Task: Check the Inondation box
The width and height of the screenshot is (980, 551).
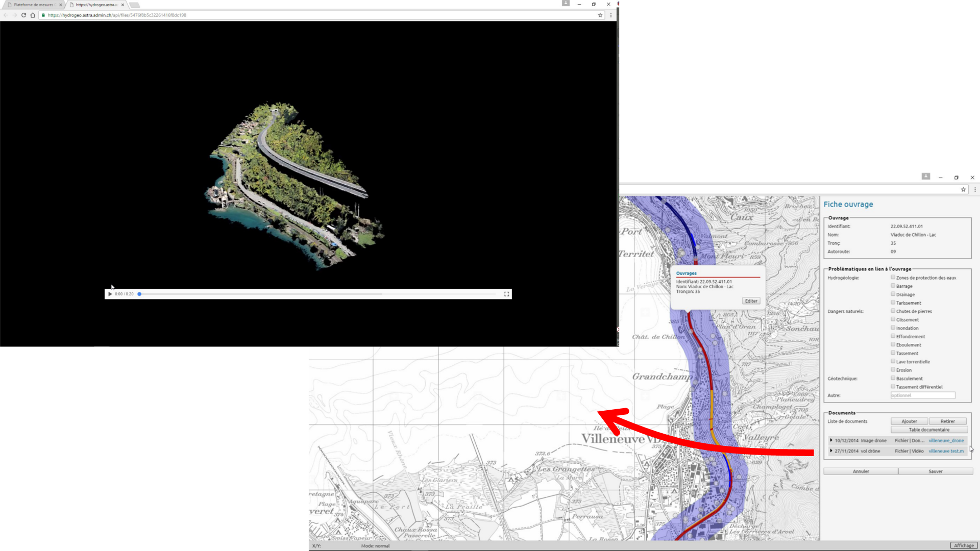Action: click(893, 328)
